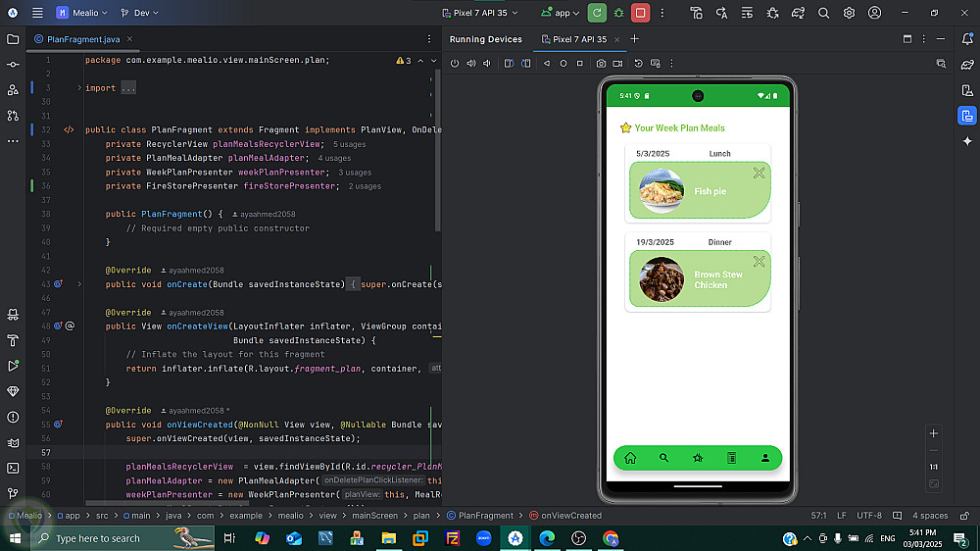Open the Problems tool window
Viewport: 980px width, 551px height.
click(13, 417)
